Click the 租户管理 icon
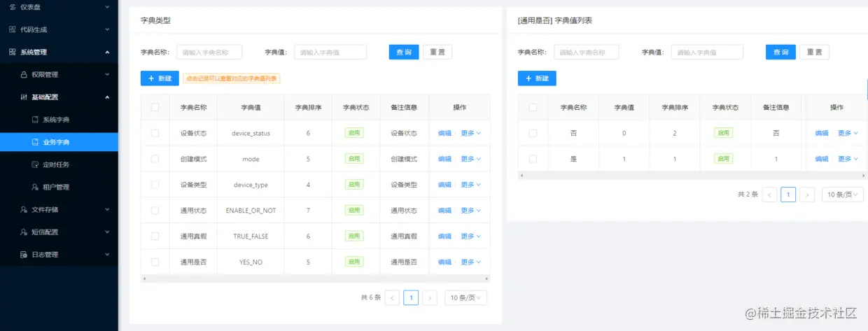Viewport: 868px width, 331px height. point(35,187)
